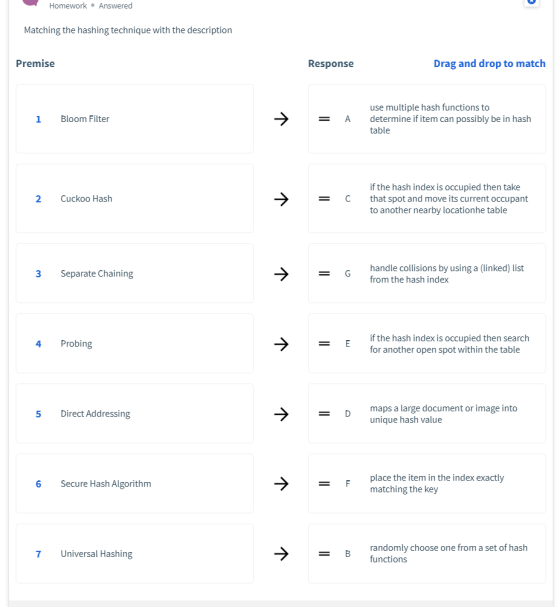560x607 pixels.
Task: Click drag handle icon for response C
Action: [324, 199]
